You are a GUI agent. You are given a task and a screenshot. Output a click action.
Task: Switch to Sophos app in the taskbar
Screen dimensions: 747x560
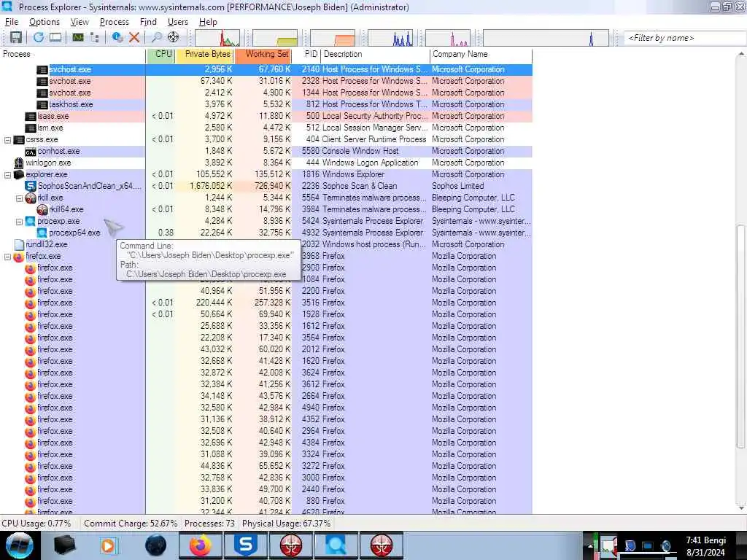point(246,545)
